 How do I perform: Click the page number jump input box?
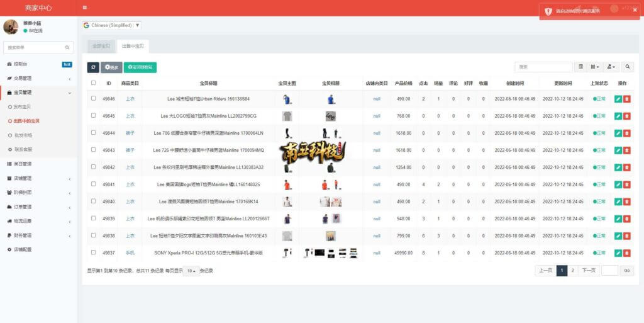pos(609,270)
